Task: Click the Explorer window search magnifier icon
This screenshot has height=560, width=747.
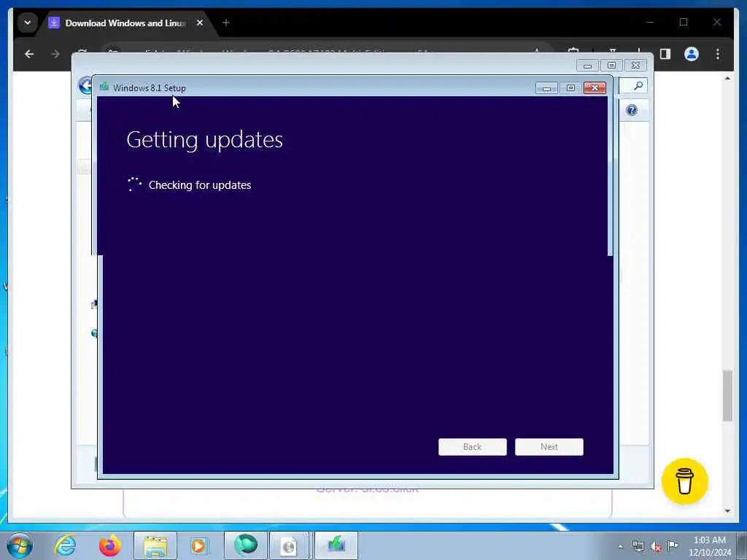Action: 638,86
